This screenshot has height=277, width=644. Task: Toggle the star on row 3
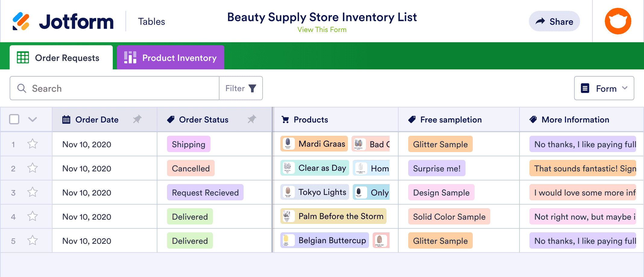[x=33, y=192]
